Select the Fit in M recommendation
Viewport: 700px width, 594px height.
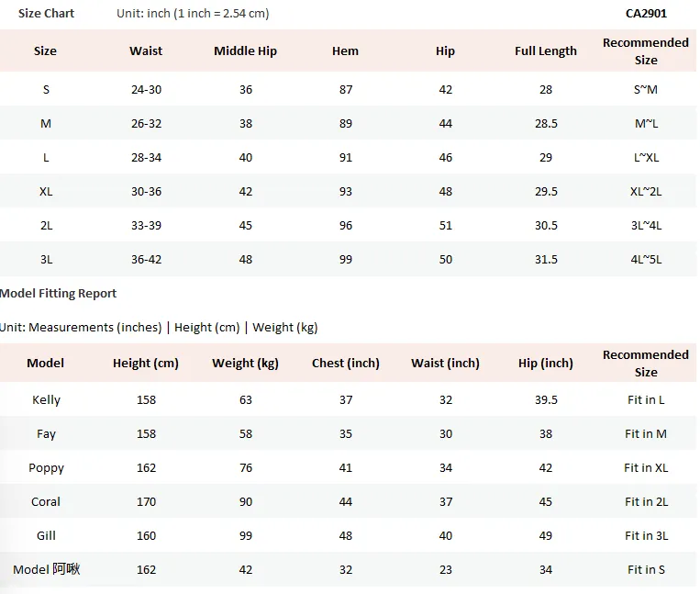tap(646, 434)
